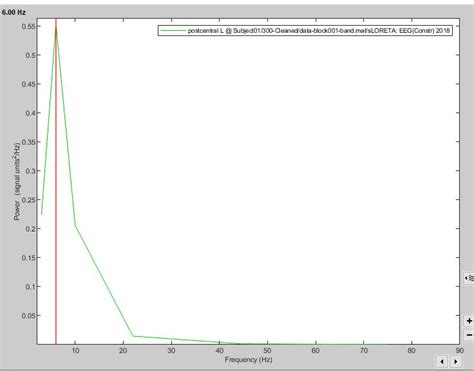
Task: Click the 20 tick label on frequency axis
Action: click(x=123, y=350)
